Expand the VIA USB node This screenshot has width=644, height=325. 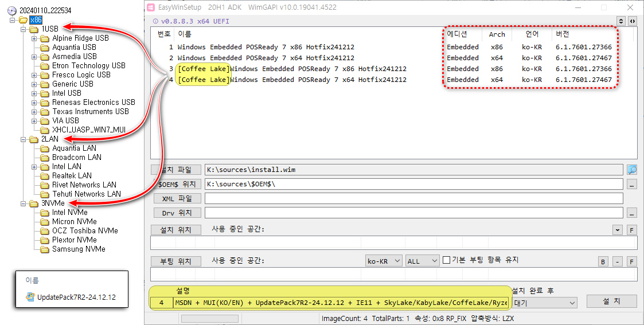coord(34,121)
